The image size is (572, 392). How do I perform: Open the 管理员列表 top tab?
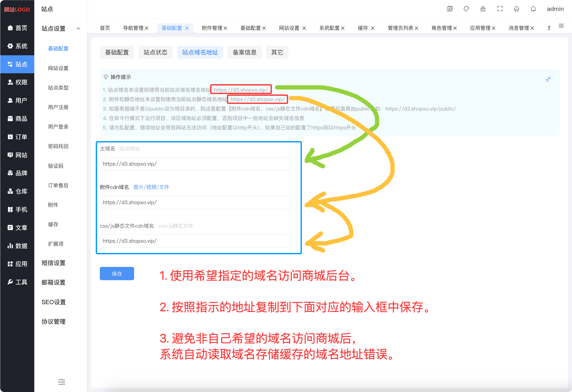400,28
